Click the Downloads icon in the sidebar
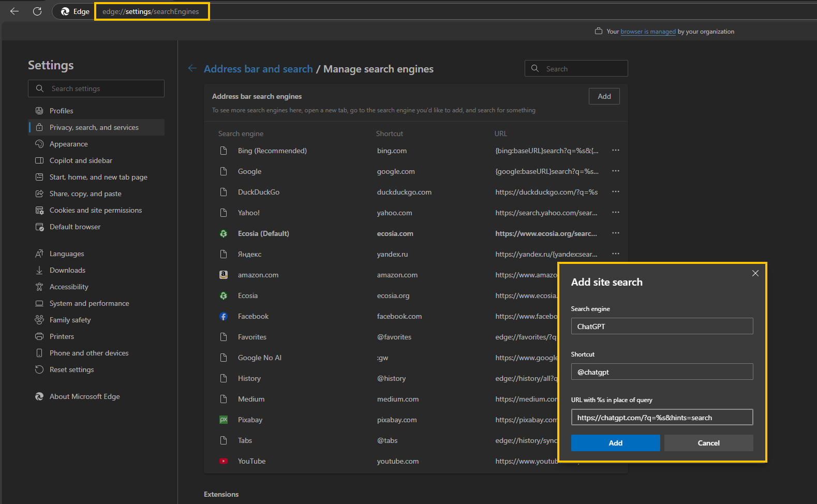Image resolution: width=817 pixels, height=504 pixels. [39, 270]
